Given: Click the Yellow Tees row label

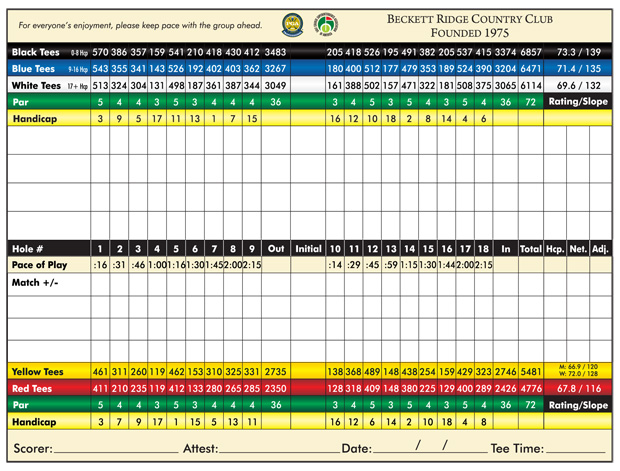Looking at the screenshot, I should (38, 372).
